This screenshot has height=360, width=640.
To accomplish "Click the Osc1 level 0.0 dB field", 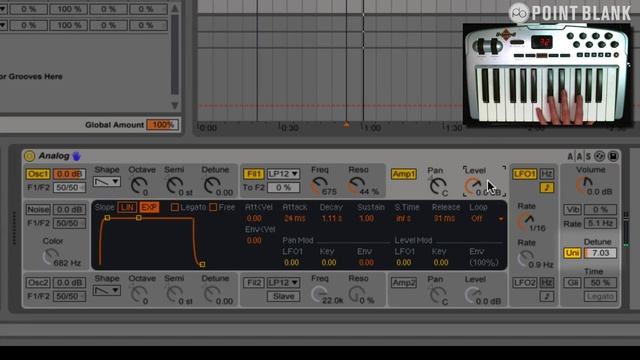I will (x=69, y=174).
